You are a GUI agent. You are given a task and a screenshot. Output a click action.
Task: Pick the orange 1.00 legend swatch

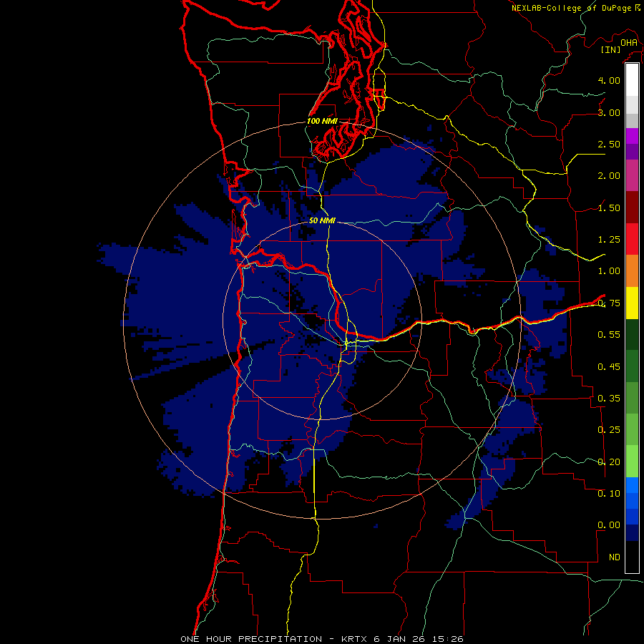(632, 270)
